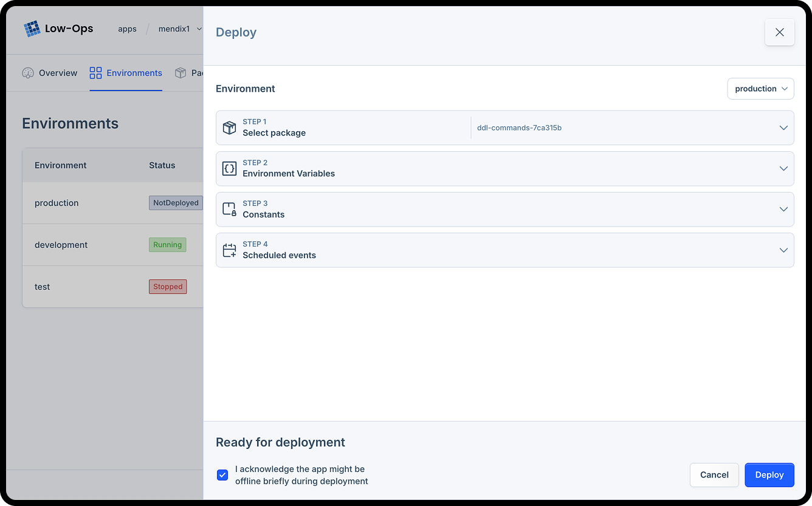Expand the Constants step
Screen dimensions: 812x506
coord(783,209)
